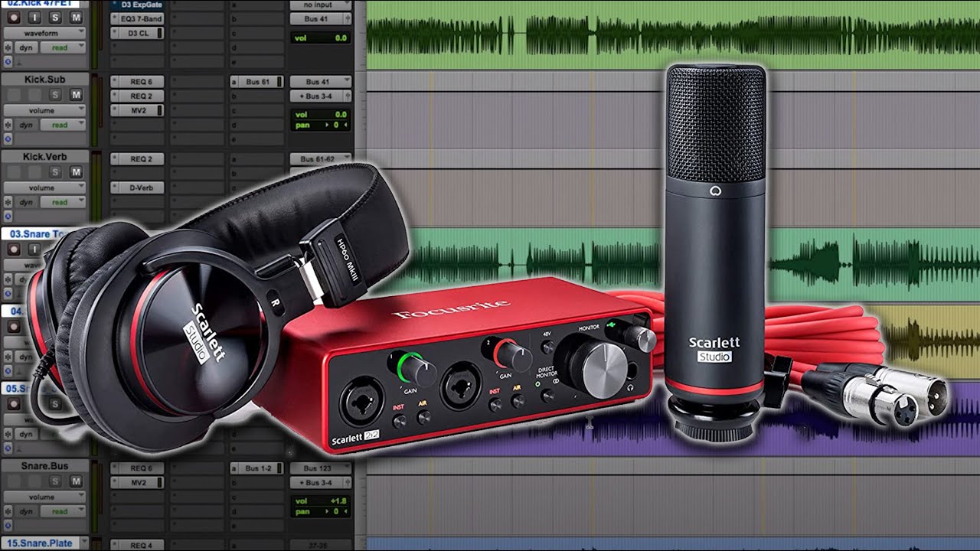Open REQ 2 insert on Kick.Sub
The width and height of the screenshot is (980, 551).
point(137,96)
